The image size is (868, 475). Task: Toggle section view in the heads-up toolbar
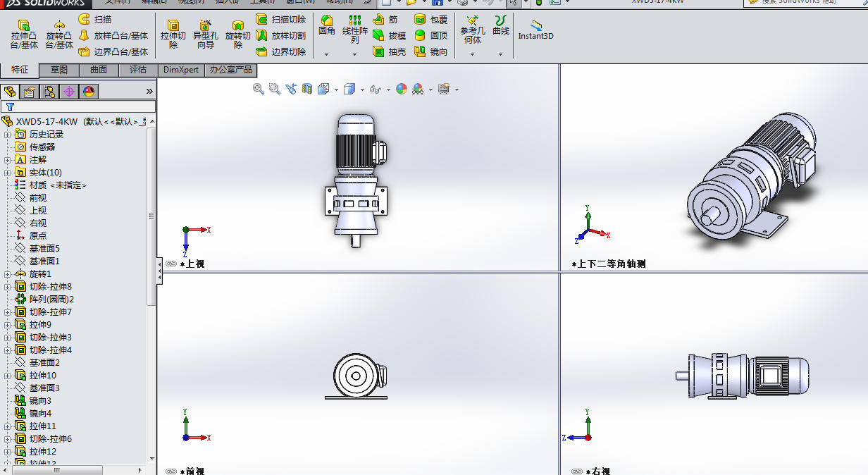(x=308, y=89)
